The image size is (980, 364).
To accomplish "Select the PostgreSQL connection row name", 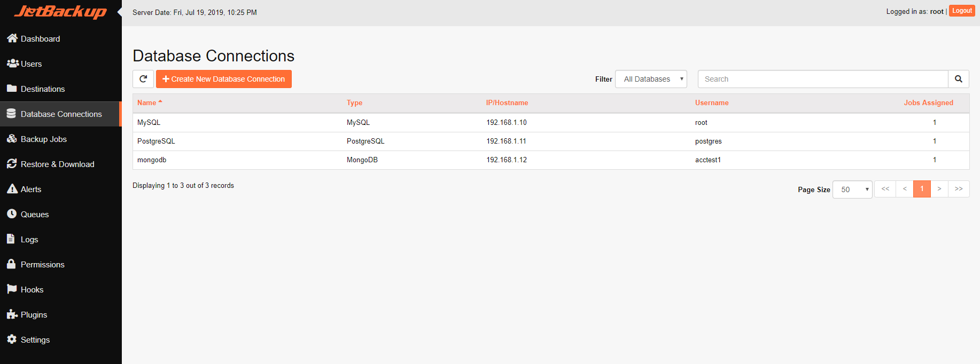I will coord(156,141).
